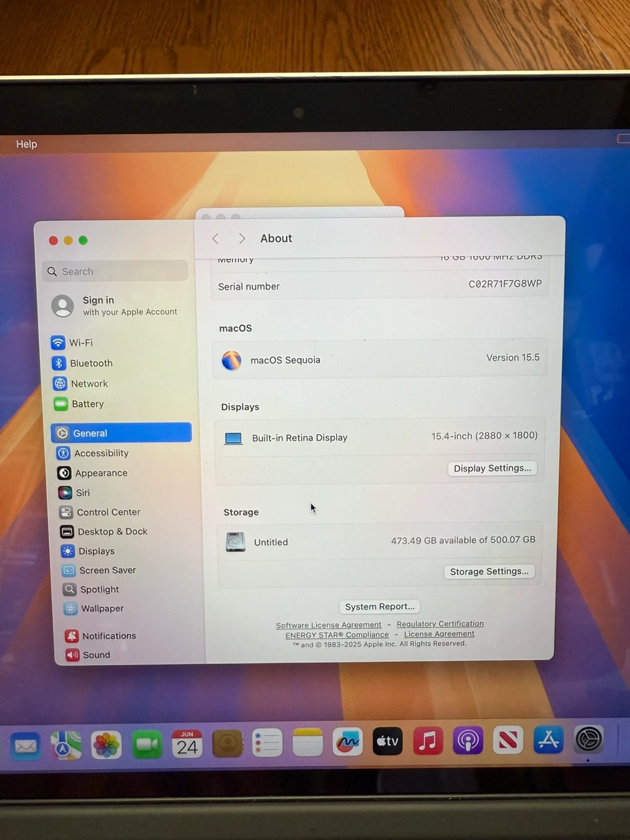
Task: Open FaceTime from the Dock
Action: [x=147, y=744]
